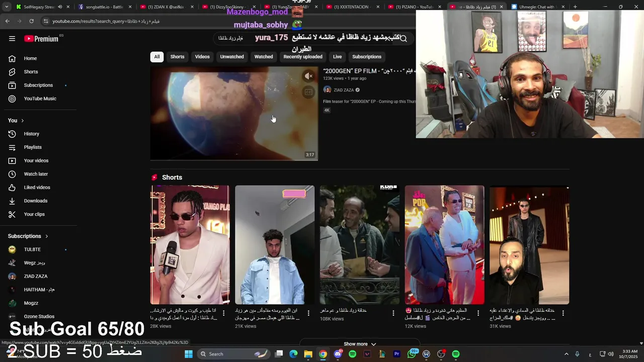Unmute the video preview

[x=308, y=76]
